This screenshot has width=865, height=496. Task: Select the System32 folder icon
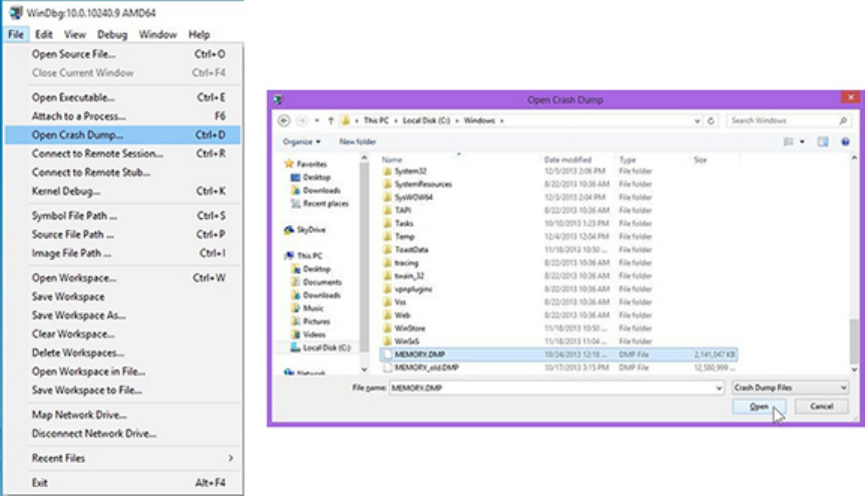(x=387, y=171)
